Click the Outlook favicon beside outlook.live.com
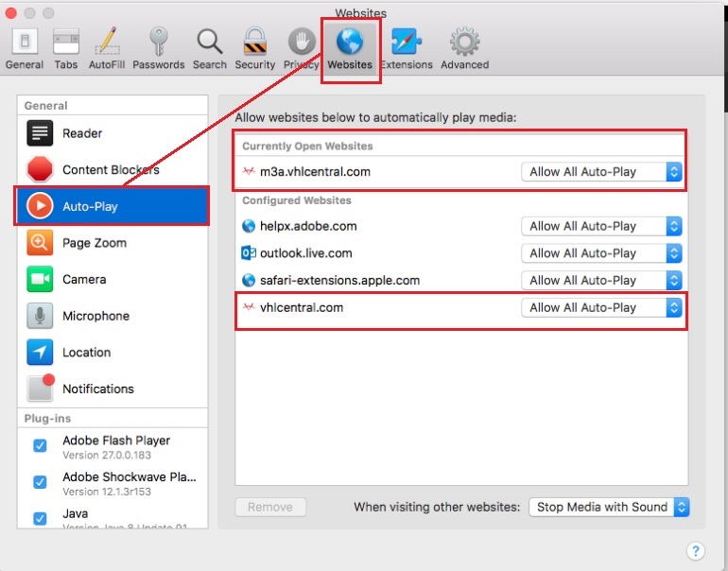The image size is (728, 571). tap(249, 253)
